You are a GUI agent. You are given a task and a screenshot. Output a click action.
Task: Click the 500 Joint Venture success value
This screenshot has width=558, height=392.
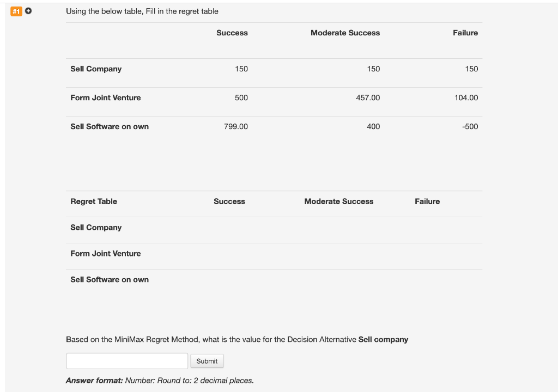coord(241,97)
